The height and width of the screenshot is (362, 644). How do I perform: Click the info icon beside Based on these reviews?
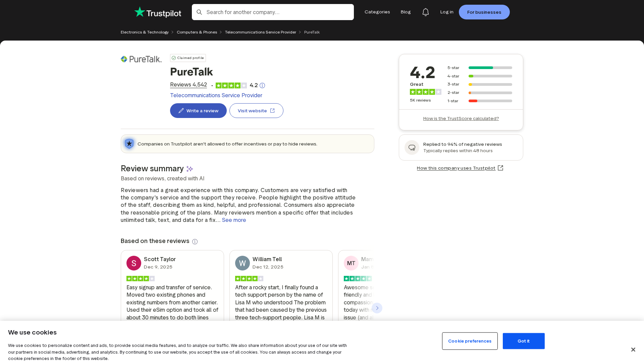point(195,242)
